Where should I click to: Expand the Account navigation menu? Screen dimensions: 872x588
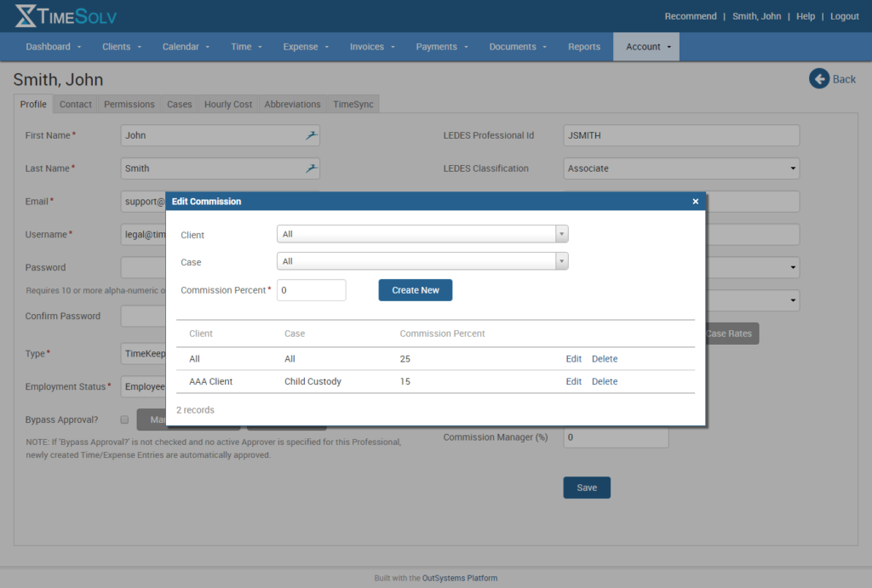(x=645, y=47)
